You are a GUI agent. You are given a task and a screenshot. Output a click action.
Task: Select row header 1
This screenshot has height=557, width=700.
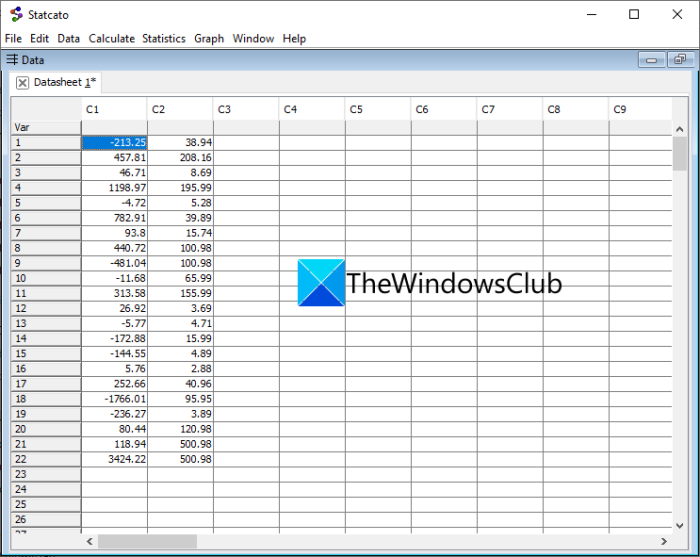pos(46,143)
